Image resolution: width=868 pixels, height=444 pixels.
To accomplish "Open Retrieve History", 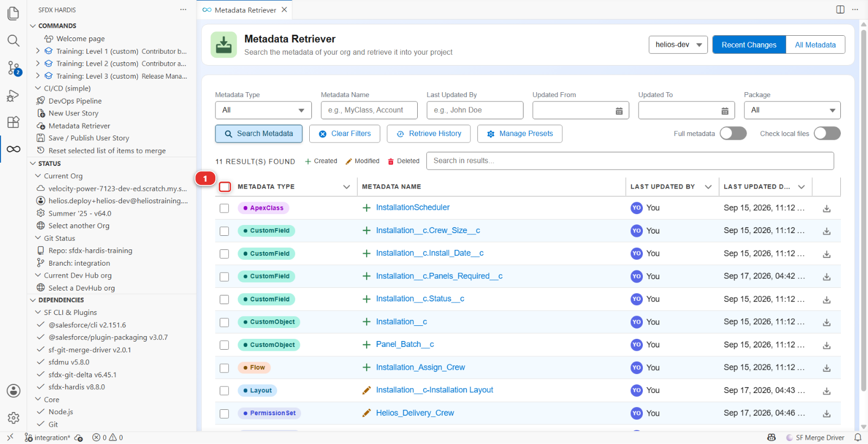I will 429,134.
